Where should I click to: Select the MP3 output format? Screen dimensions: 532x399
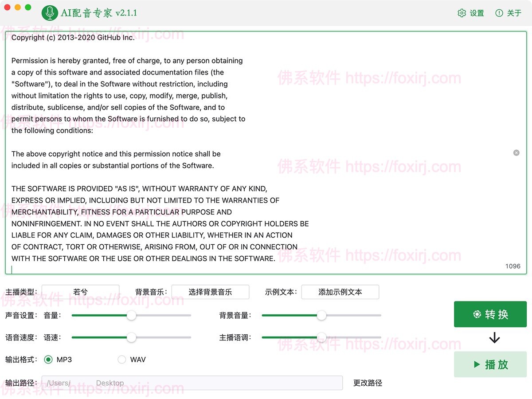[48, 360]
